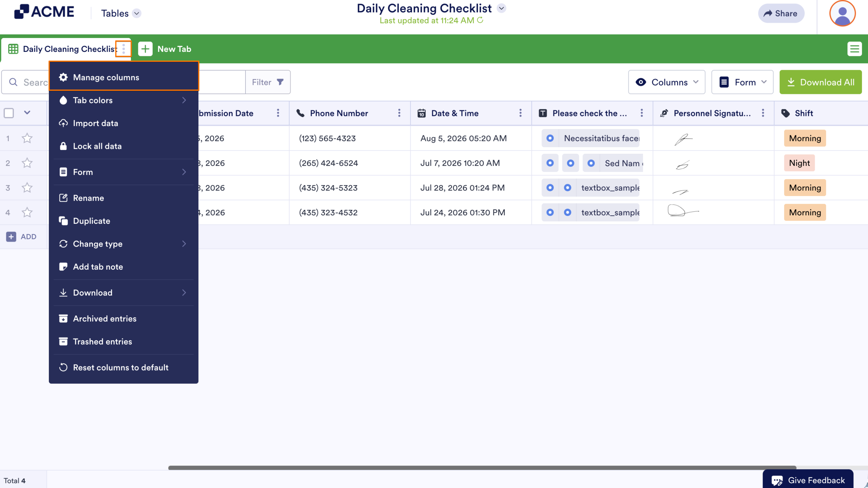This screenshot has height=488, width=868.
Task: Choose Rename from the tab menu
Action: pos(123,198)
